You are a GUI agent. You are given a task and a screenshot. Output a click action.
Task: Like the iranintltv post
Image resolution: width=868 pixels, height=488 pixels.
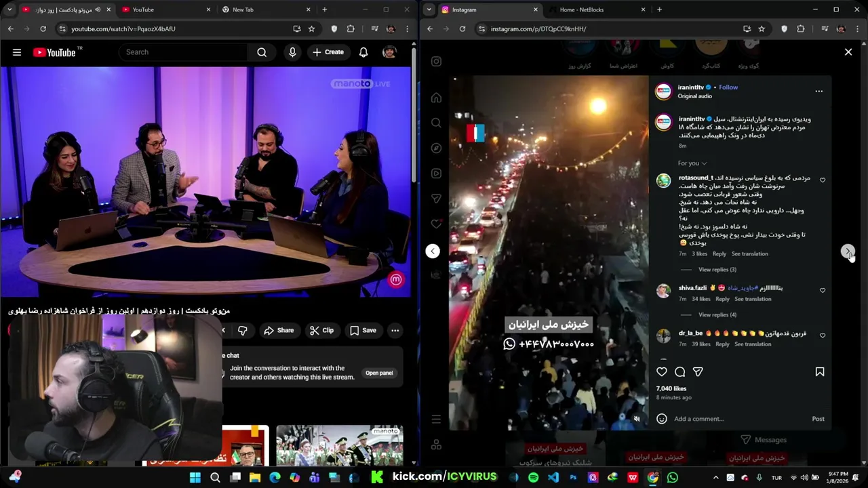point(661,371)
